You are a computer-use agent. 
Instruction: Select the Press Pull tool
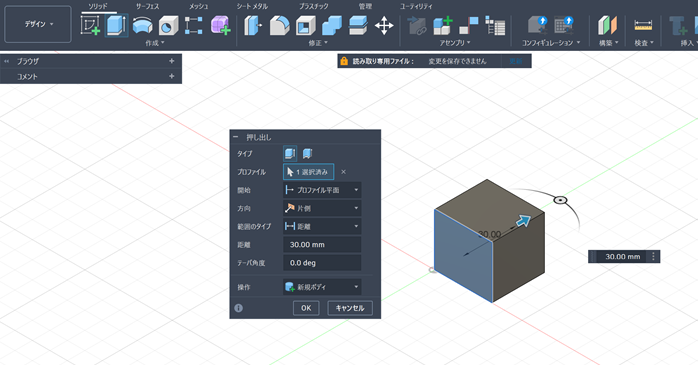253,25
